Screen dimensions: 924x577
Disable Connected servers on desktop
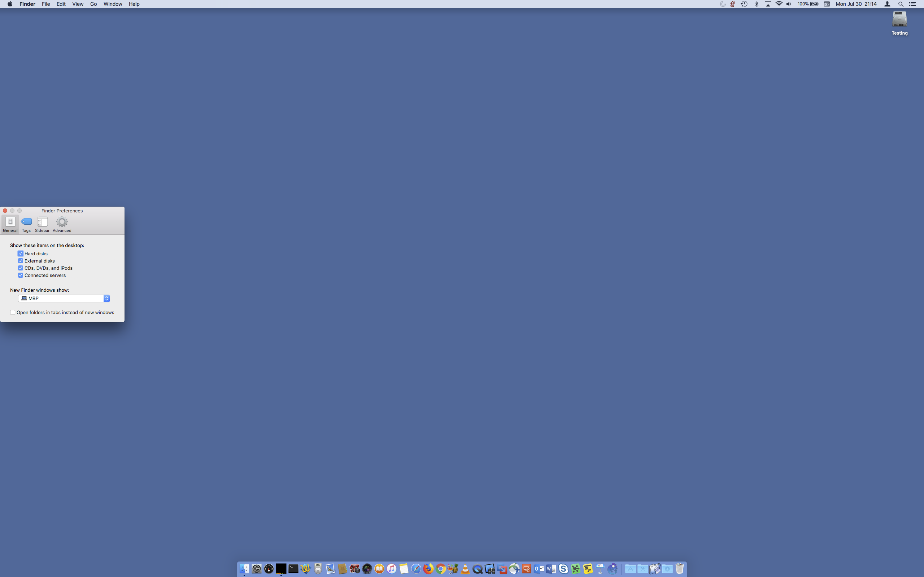tap(21, 275)
